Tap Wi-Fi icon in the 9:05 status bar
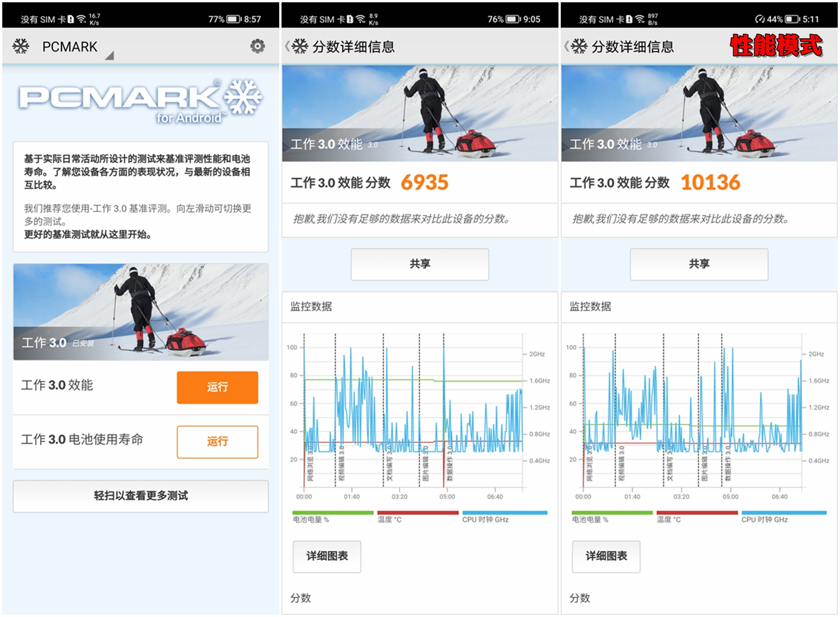The height and width of the screenshot is (617, 840). pos(360,19)
